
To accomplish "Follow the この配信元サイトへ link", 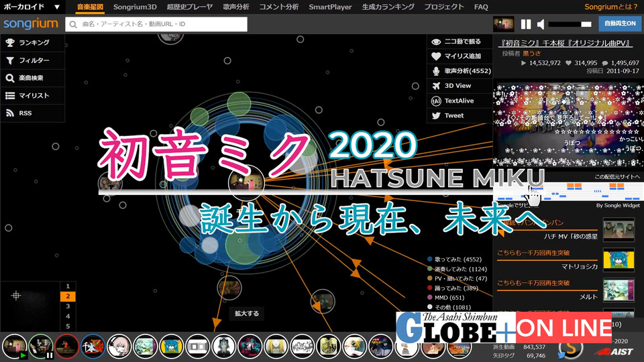I will tap(617, 176).
